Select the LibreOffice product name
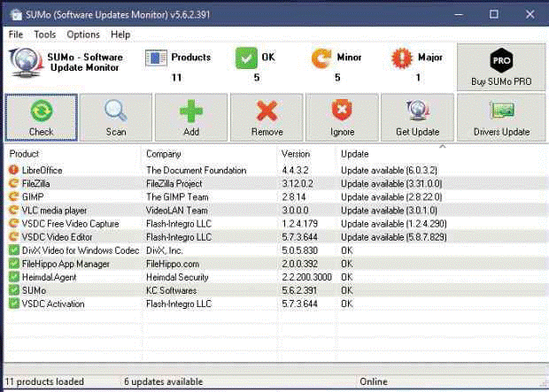549x392 pixels. point(42,171)
